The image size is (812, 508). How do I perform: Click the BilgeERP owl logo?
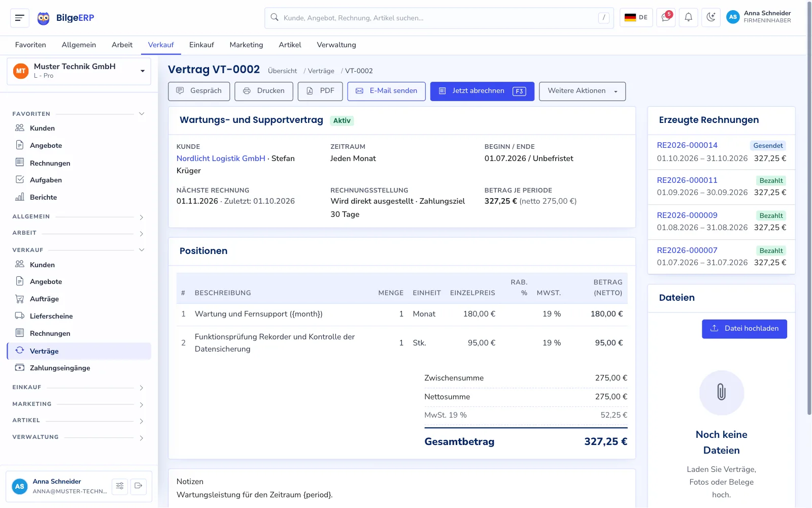(44, 18)
